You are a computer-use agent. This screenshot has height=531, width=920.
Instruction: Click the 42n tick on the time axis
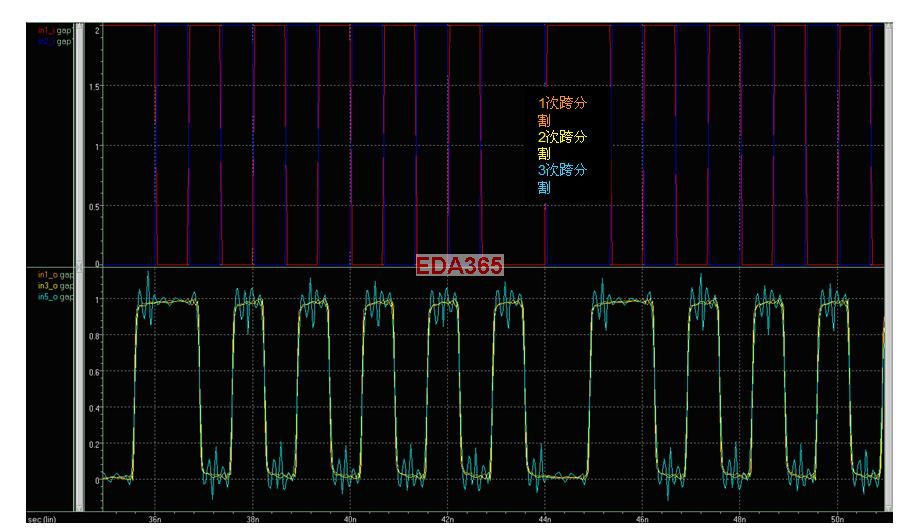click(x=447, y=519)
